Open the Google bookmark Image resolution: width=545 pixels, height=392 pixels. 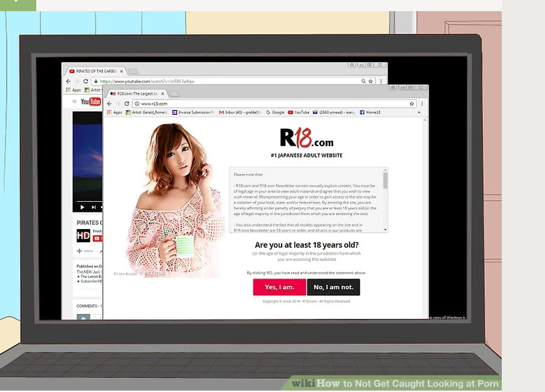coord(275,113)
